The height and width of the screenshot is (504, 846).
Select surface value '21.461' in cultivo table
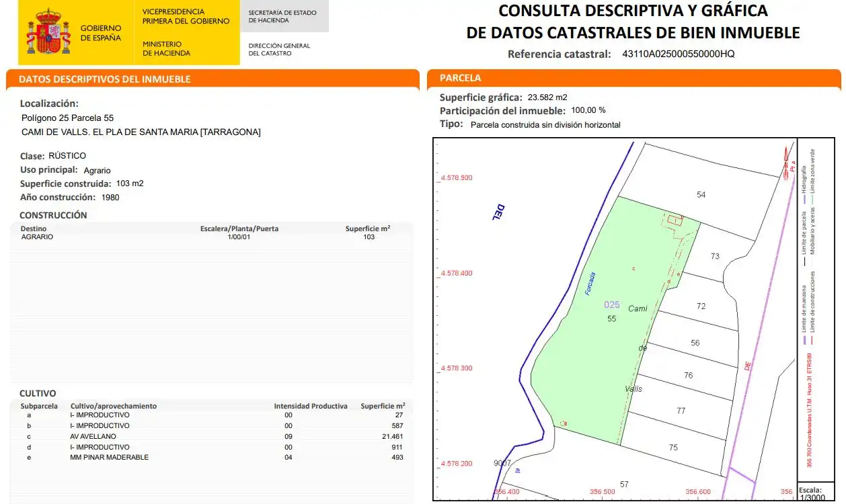click(x=391, y=436)
